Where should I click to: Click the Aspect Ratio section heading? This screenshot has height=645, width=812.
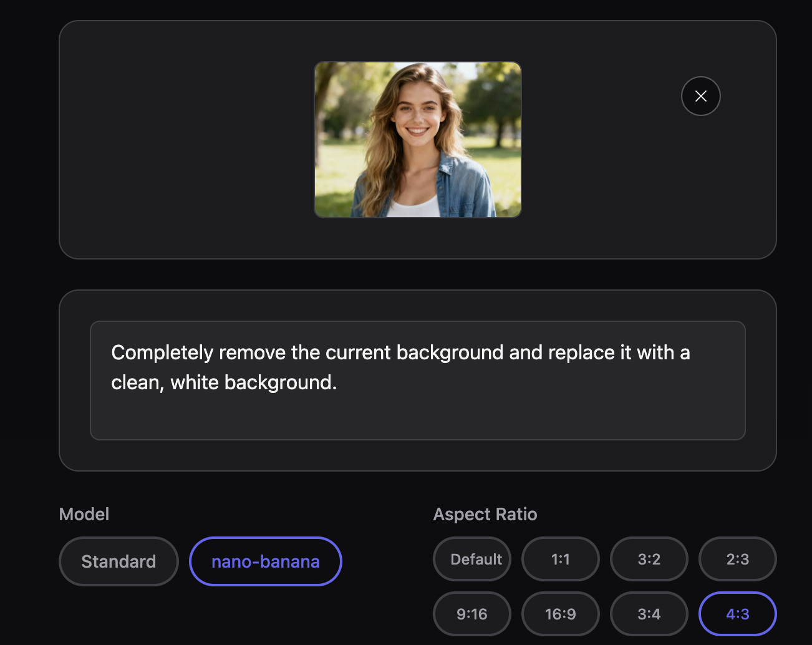click(485, 514)
